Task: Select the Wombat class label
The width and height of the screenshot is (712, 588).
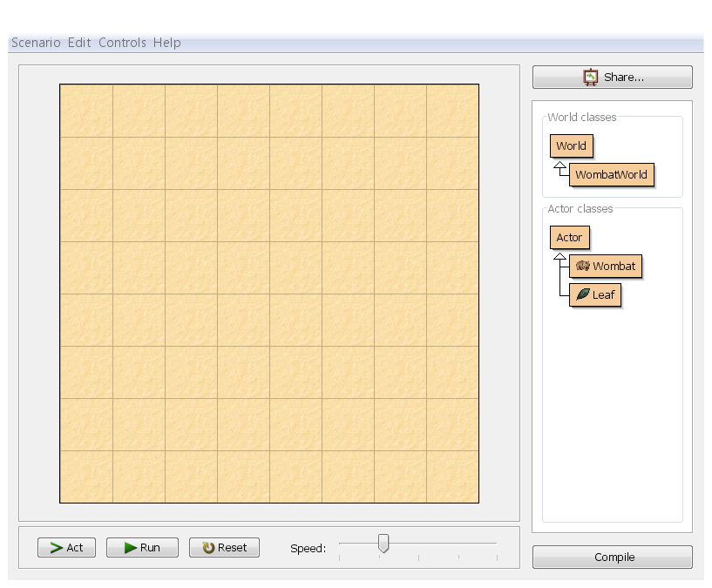Action: tap(614, 266)
